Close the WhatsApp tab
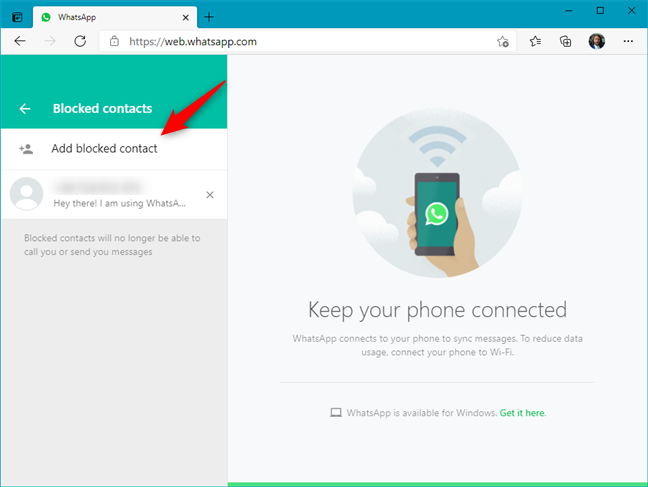648x487 pixels. coord(186,17)
